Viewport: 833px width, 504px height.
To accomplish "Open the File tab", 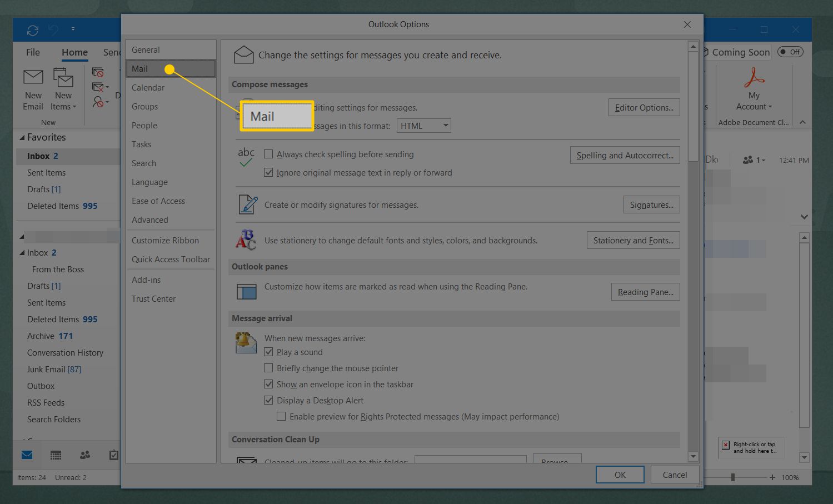I will coord(33,52).
